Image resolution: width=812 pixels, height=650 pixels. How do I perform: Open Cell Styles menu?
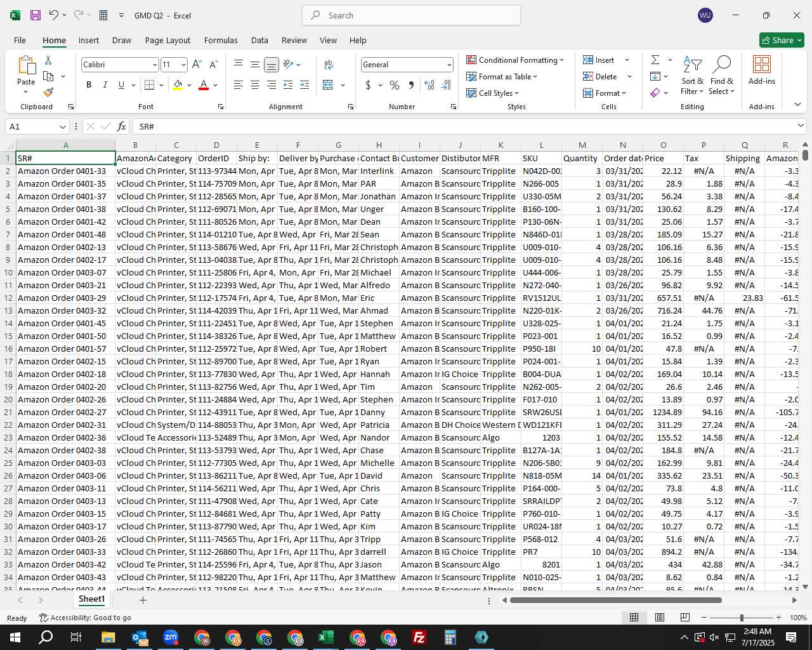point(493,93)
